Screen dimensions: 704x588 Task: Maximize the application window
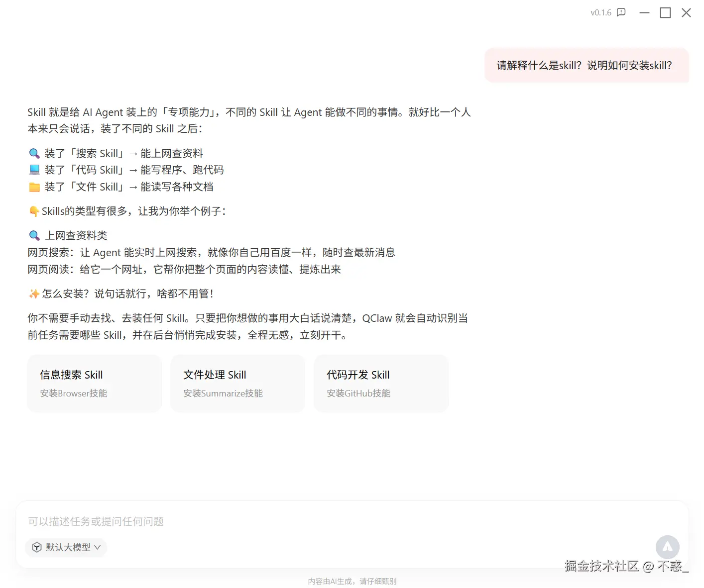point(665,12)
